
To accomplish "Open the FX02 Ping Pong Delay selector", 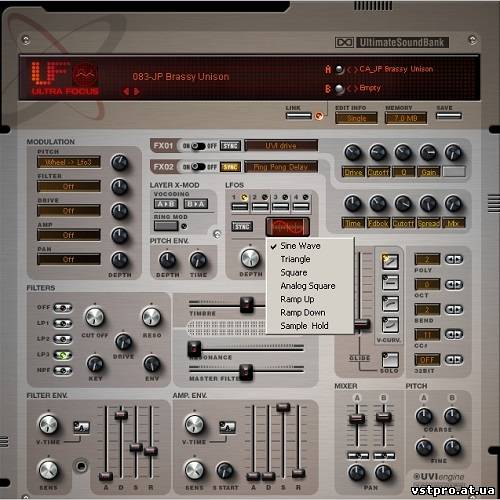I will pyautogui.click(x=281, y=167).
